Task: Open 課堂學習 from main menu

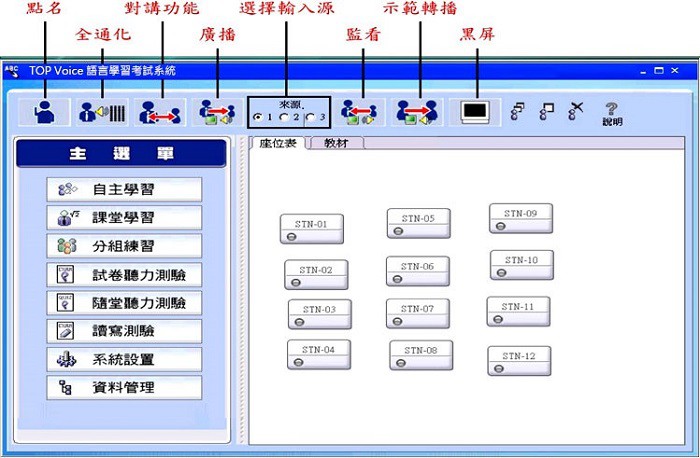Action: pos(124,217)
